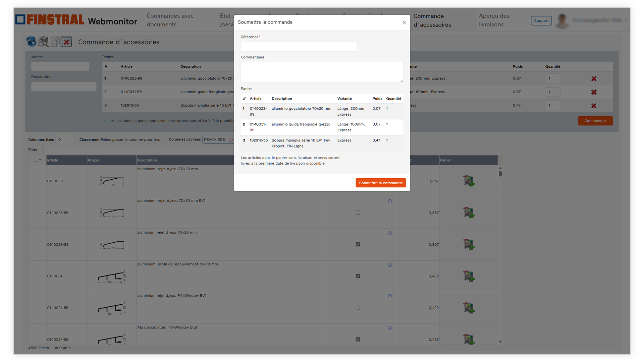Click the grid icon with the red X
Viewport: 644px width, 362px height.
click(x=66, y=42)
